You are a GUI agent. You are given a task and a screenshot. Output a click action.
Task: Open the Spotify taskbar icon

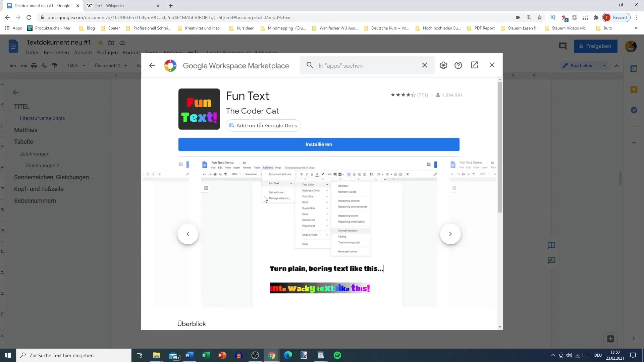tap(337, 355)
